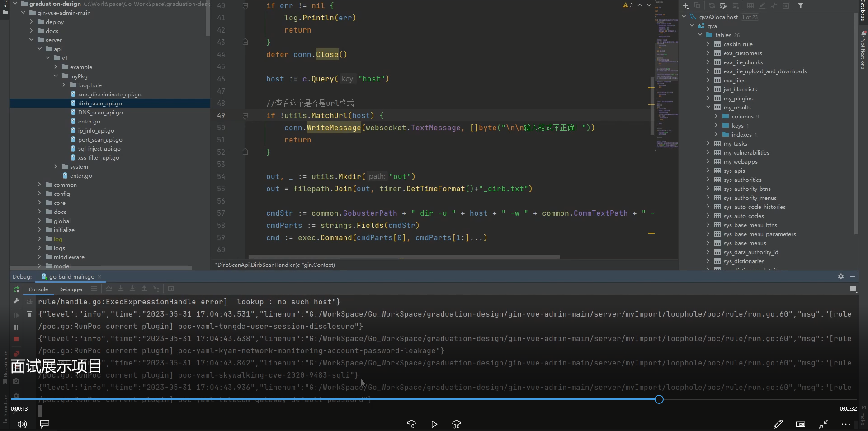Viewport: 868px width, 431px height.
Task: Collapse the gva@localhost data source
Action: pos(684,17)
